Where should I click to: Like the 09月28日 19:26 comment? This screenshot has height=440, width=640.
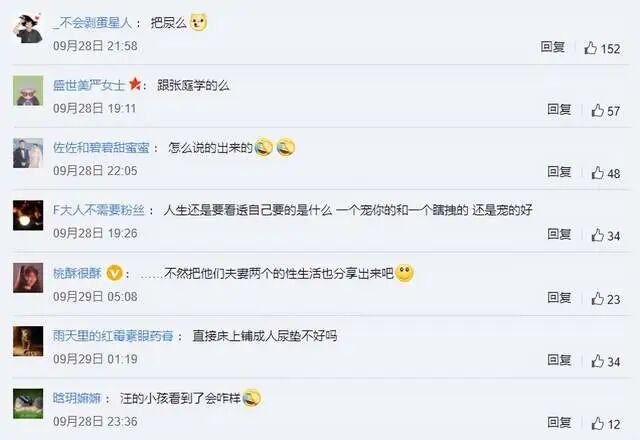pyautogui.click(x=598, y=235)
